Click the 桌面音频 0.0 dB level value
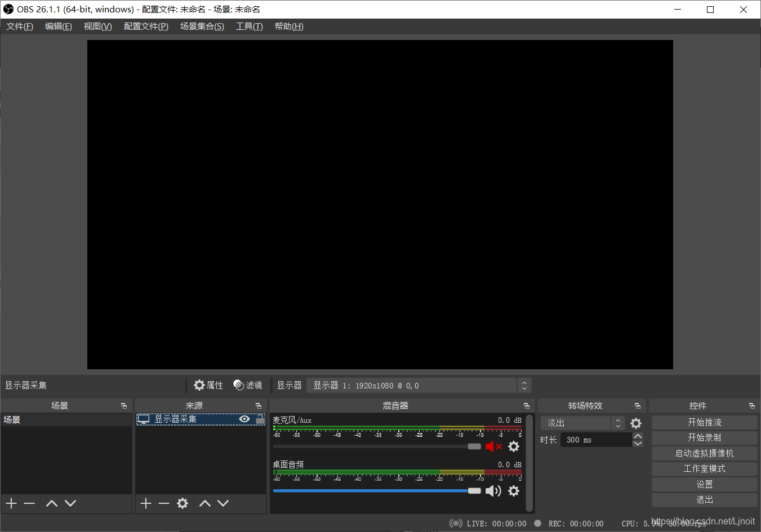The width and height of the screenshot is (761, 532). (x=510, y=464)
